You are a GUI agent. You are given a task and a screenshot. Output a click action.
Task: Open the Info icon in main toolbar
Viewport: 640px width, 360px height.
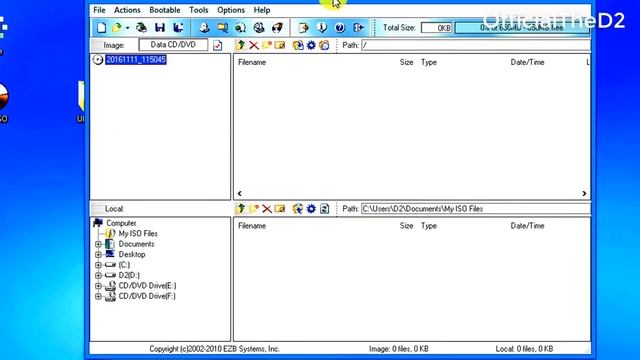(x=322, y=28)
